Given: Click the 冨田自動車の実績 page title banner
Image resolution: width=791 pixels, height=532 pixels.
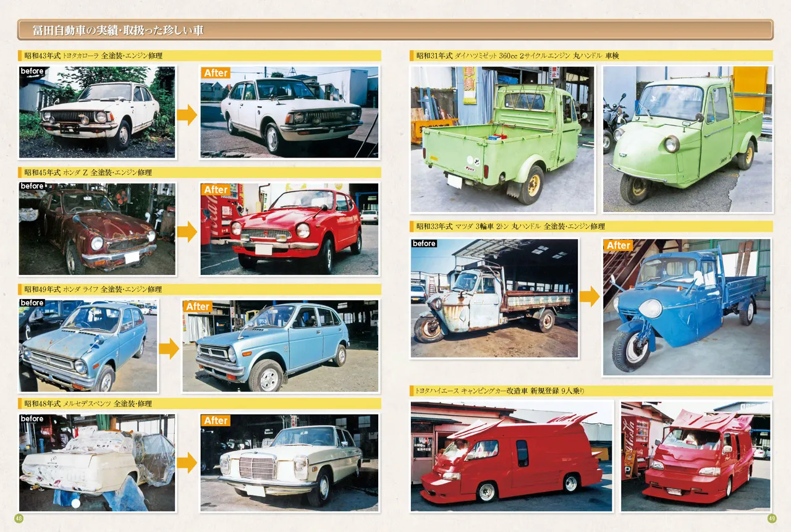Looking at the screenshot, I should 395,30.
